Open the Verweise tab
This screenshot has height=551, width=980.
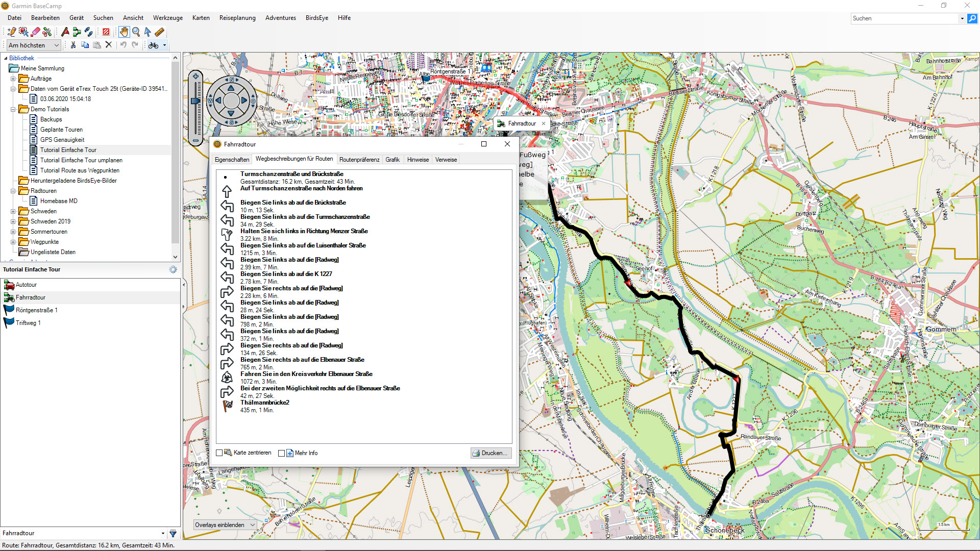pyautogui.click(x=446, y=160)
